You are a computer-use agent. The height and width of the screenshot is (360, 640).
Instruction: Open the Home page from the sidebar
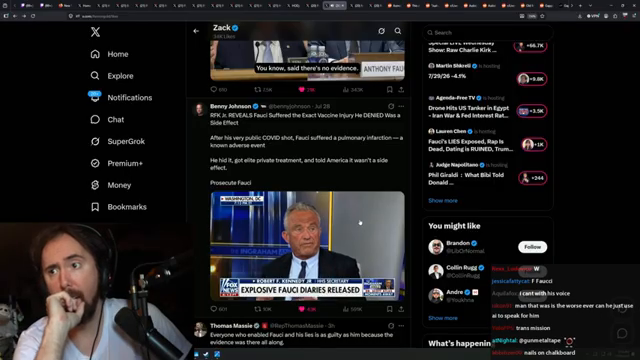click(109, 54)
